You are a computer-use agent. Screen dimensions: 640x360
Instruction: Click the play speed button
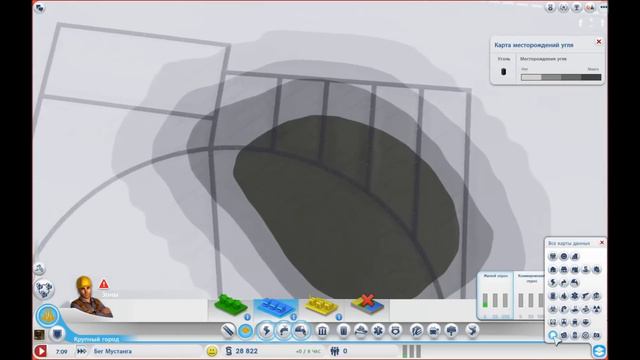[x=40, y=351]
